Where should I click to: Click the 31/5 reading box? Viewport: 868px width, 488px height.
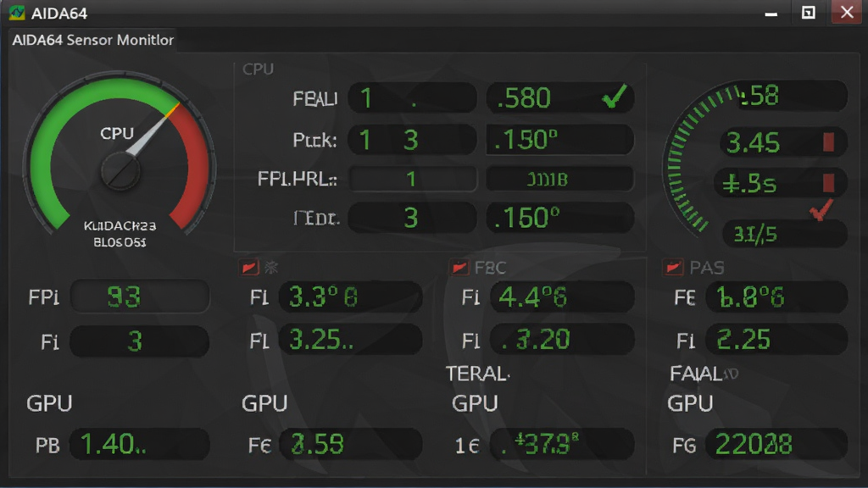tap(785, 235)
